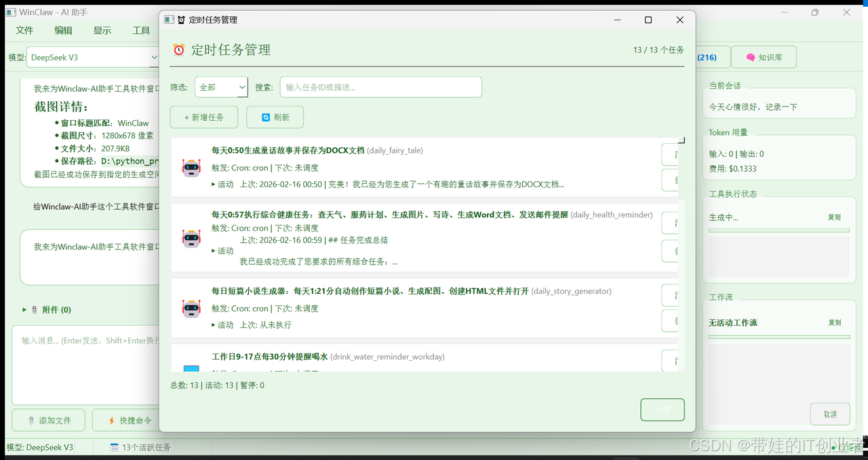868x460 pixels.
Task: Click 上次: 从未执行 in daily_story_generator card
Action: click(x=266, y=325)
